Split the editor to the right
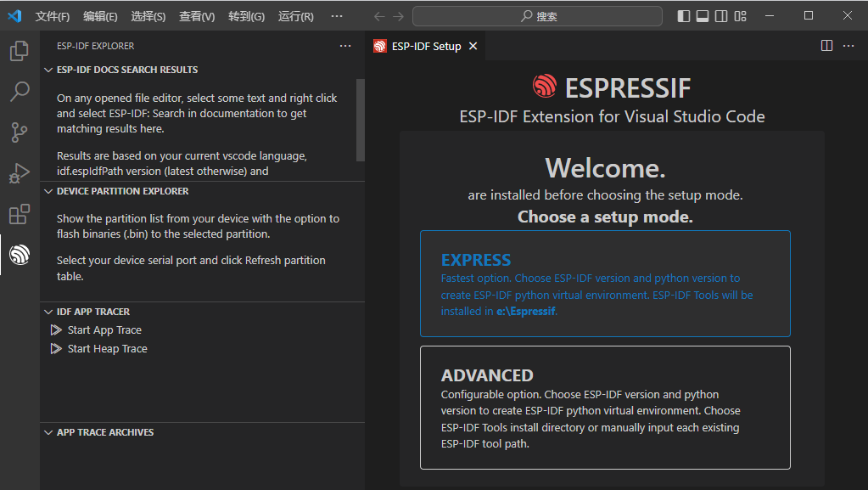 click(x=826, y=46)
